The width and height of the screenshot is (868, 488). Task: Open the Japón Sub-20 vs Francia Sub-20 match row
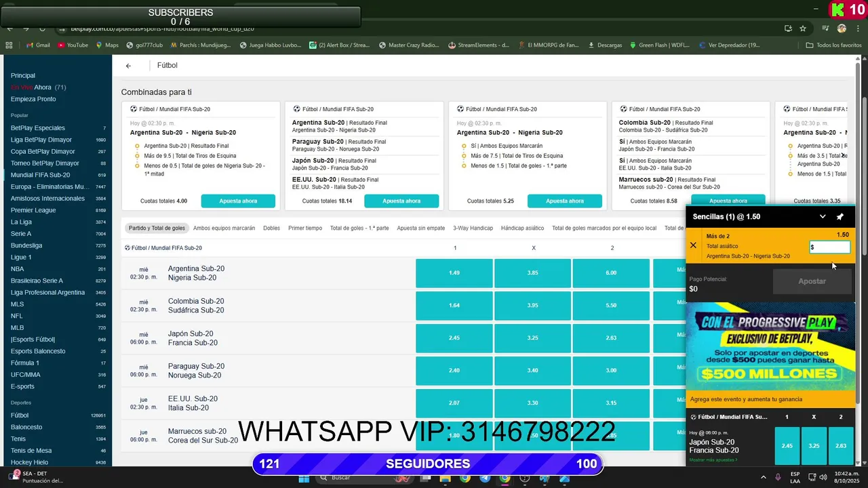tap(193, 338)
